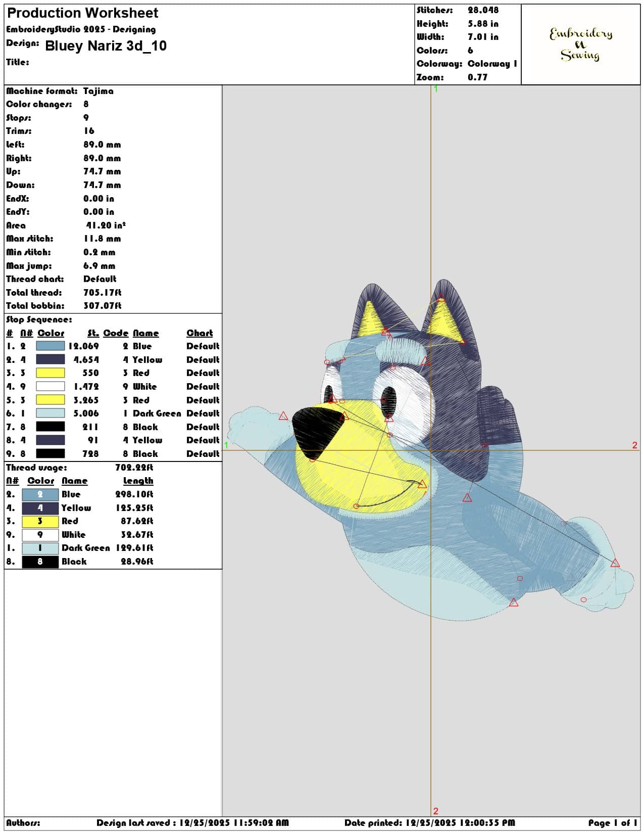The image size is (644, 834).
Task: Select stitch count 4.654 in stop 2
Action: [x=86, y=360]
